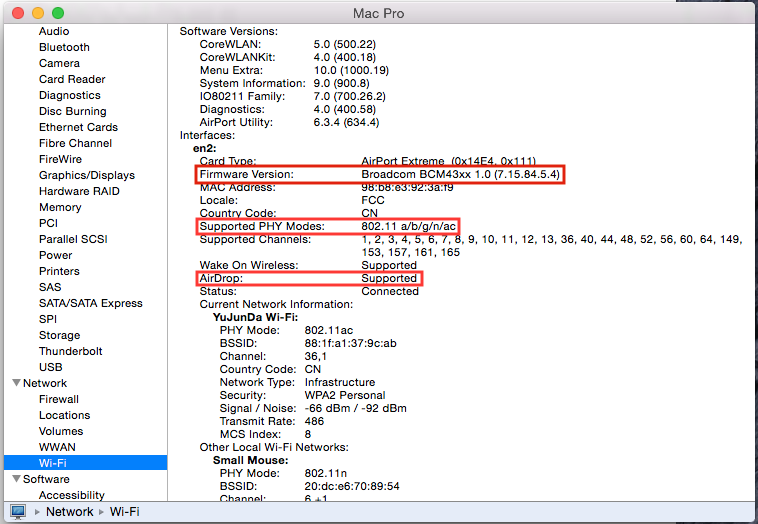
Task: Click the Supported PHY Modes value 802.11 a/b/g/n/ac
Action: (408, 226)
